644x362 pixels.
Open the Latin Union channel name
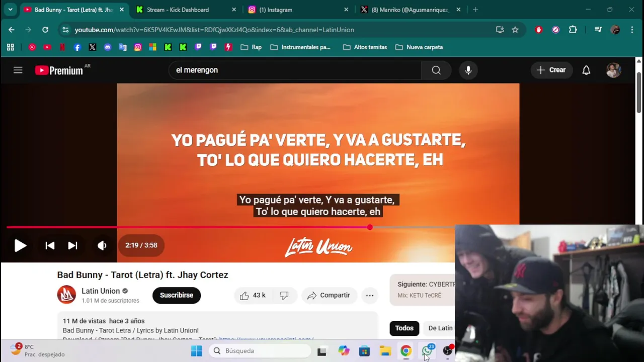pos(101,291)
